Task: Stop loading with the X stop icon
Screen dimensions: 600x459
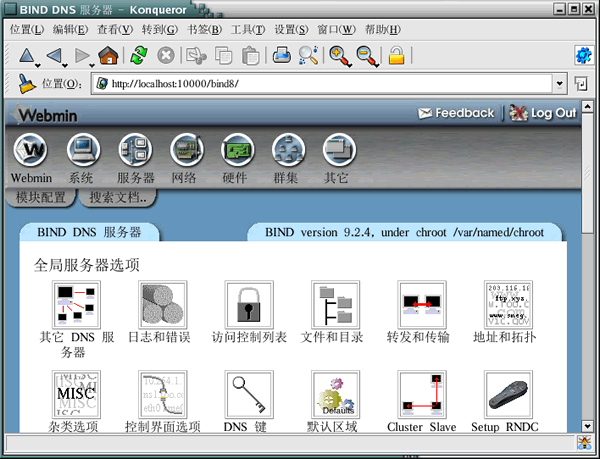Action: 166,55
